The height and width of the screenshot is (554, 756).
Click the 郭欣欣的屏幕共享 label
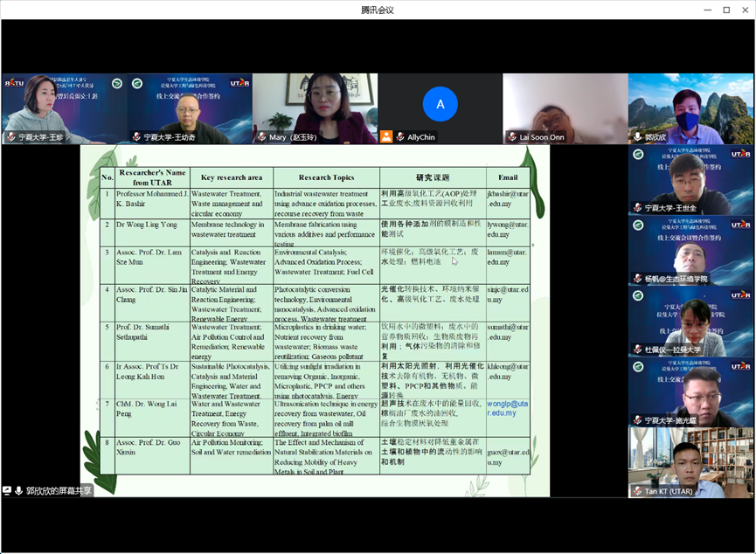coord(59,491)
